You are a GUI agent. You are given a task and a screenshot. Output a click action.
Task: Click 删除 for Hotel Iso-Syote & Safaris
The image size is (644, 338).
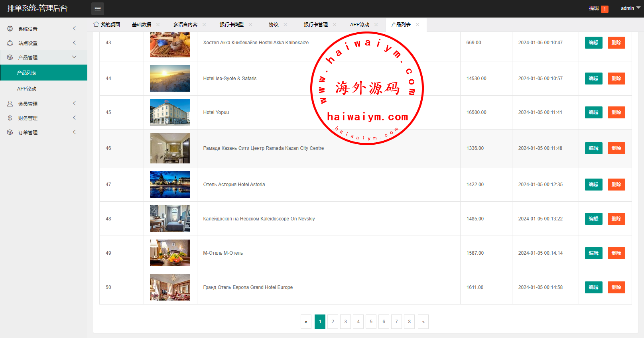point(616,79)
